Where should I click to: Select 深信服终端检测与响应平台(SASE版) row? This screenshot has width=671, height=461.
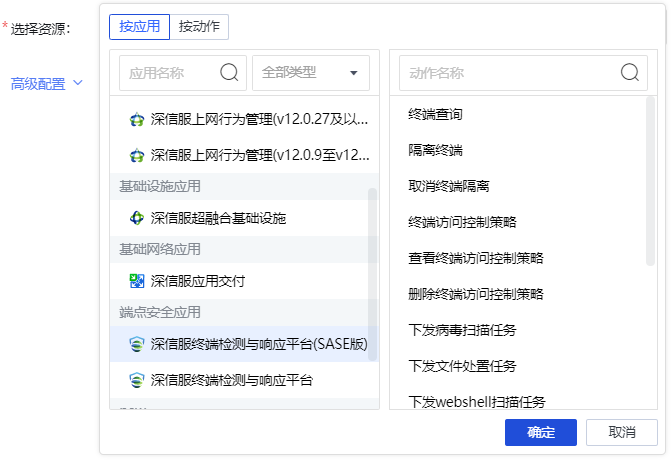point(244,344)
